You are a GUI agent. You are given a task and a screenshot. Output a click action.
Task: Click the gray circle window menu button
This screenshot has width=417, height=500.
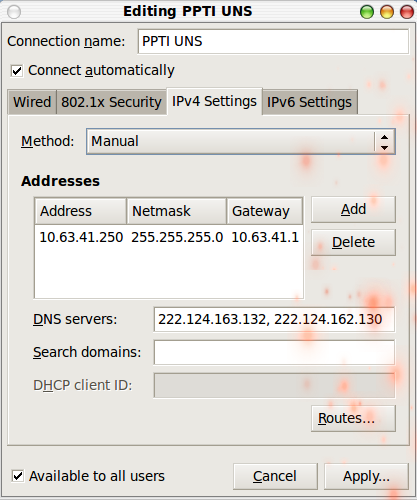pyautogui.click(x=14, y=12)
